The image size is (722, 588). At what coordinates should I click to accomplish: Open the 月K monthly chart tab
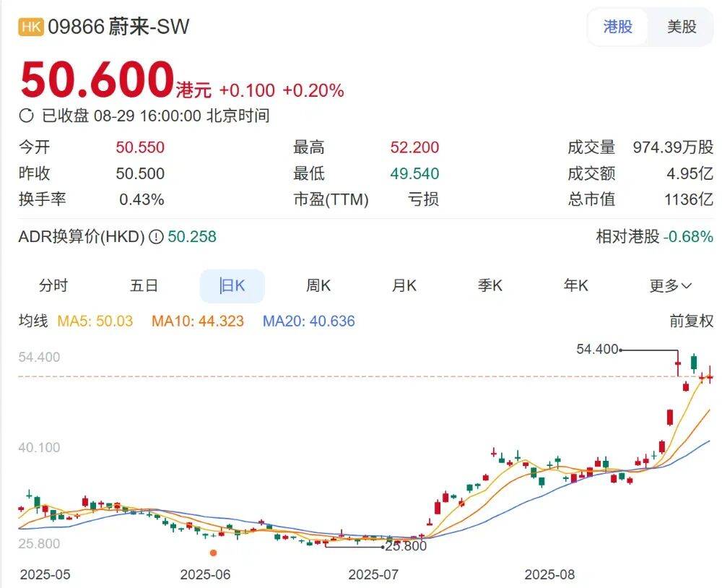(404, 286)
